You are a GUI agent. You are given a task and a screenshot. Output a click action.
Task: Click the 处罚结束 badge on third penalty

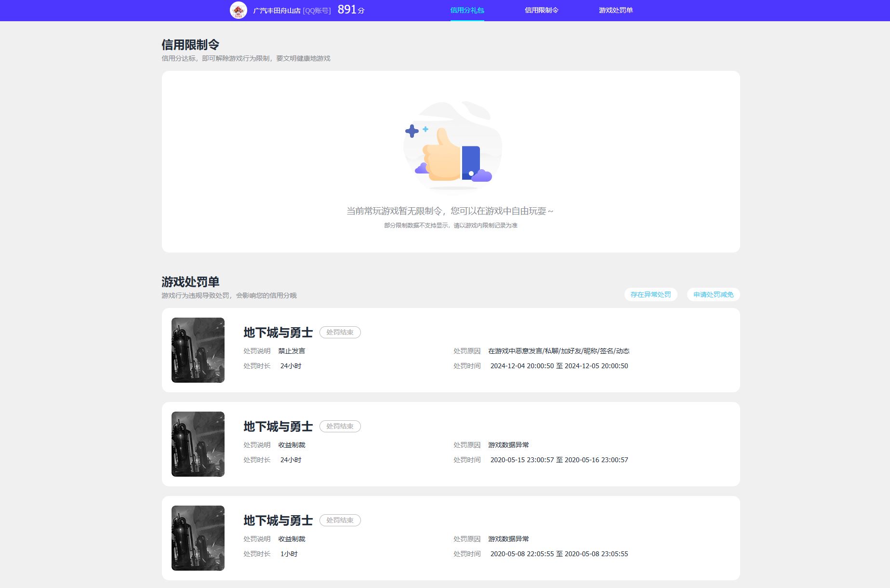coord(340,520)
